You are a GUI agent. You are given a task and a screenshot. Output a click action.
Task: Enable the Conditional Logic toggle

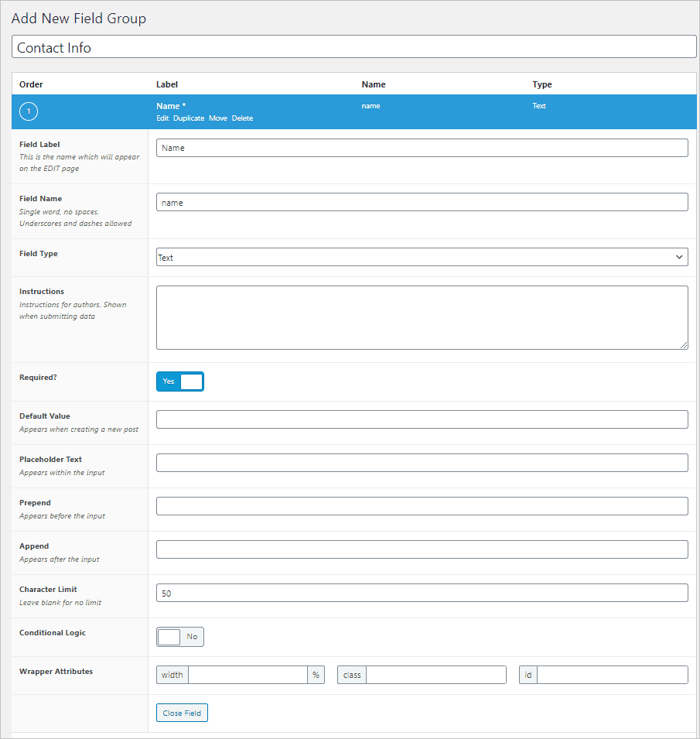(180, 637)
